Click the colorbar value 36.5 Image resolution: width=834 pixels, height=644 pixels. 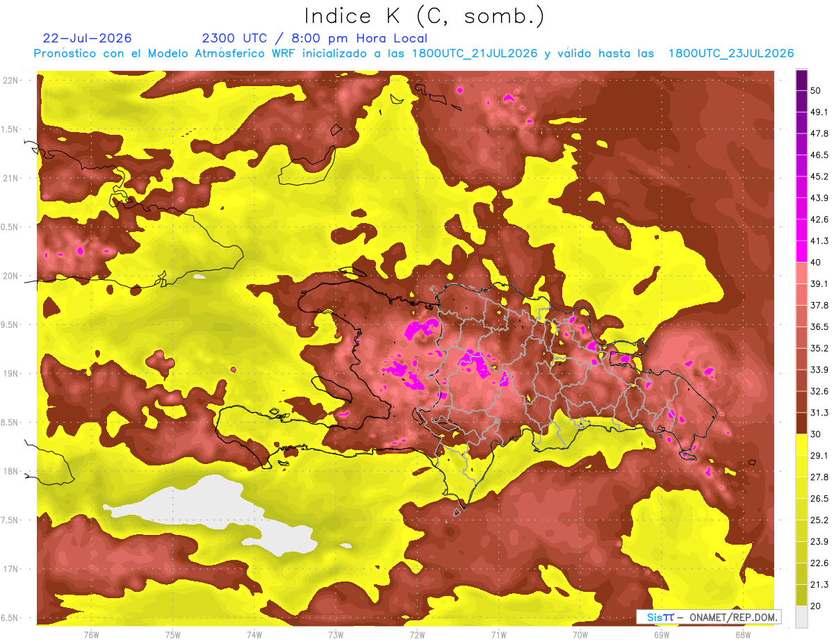click(x=819, y=327)
